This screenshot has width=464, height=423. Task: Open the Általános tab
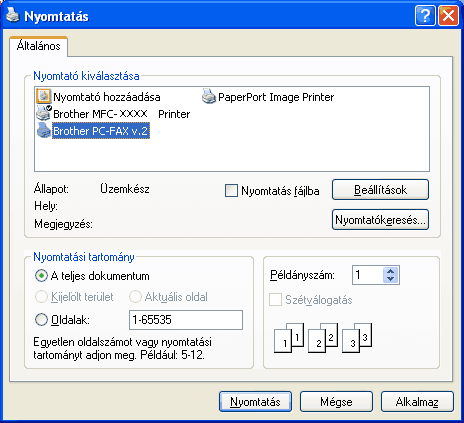point(39,46)
